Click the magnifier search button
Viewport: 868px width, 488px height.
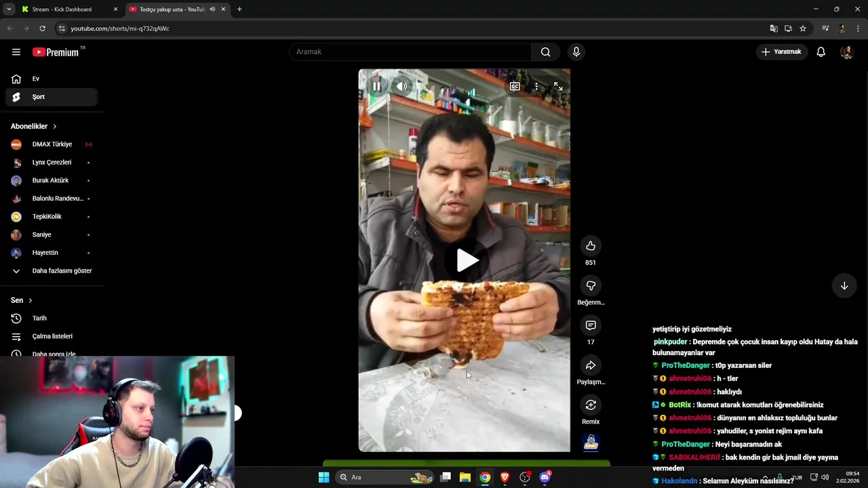coord(546,52)
